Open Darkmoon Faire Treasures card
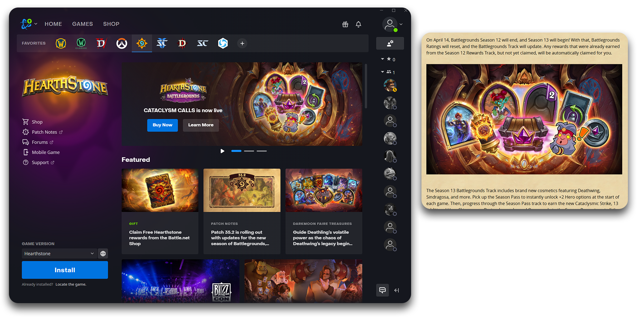The height and width of the screenshot is (321, 644). tap(324, 211)
